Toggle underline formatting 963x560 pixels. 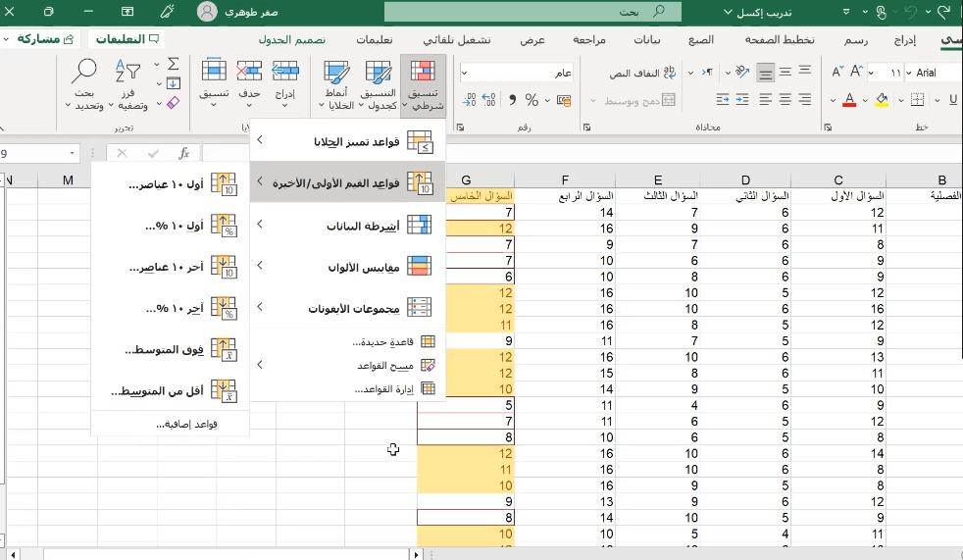pyautogui.click(x=952, y=100)
